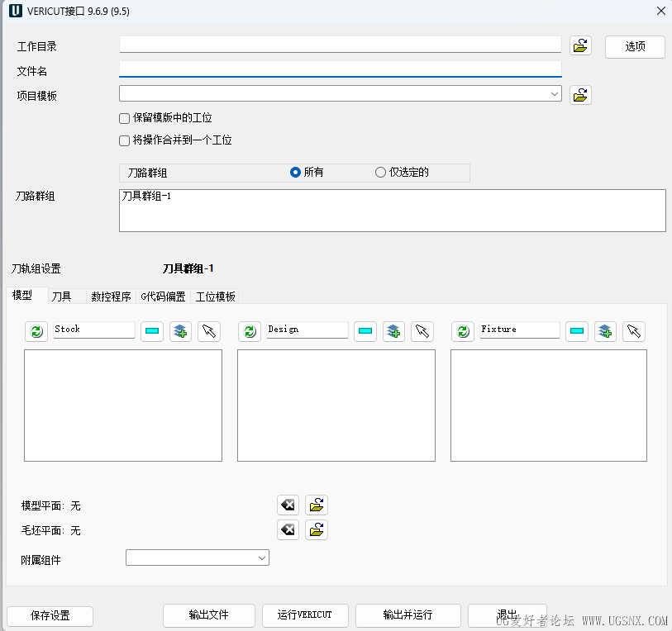Image resolution: width=672 pixels, height=631 pixels.
Task: Pick Design geometry with the arrow selector
Action: [x=422, y=331]
